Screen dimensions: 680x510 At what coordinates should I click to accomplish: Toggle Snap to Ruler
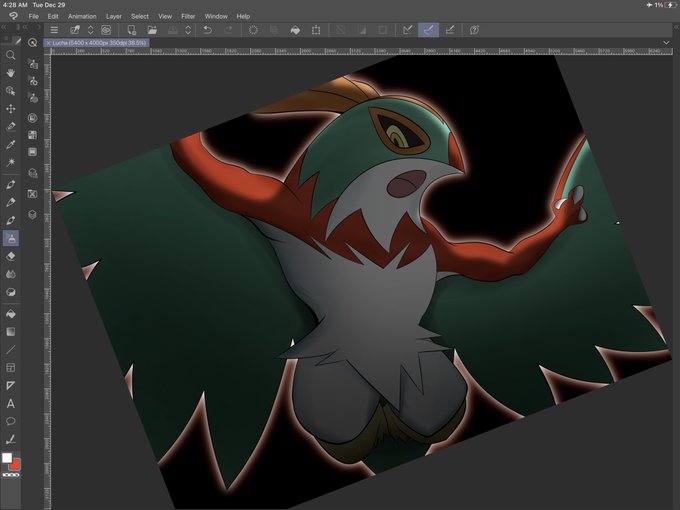(408, 30)
